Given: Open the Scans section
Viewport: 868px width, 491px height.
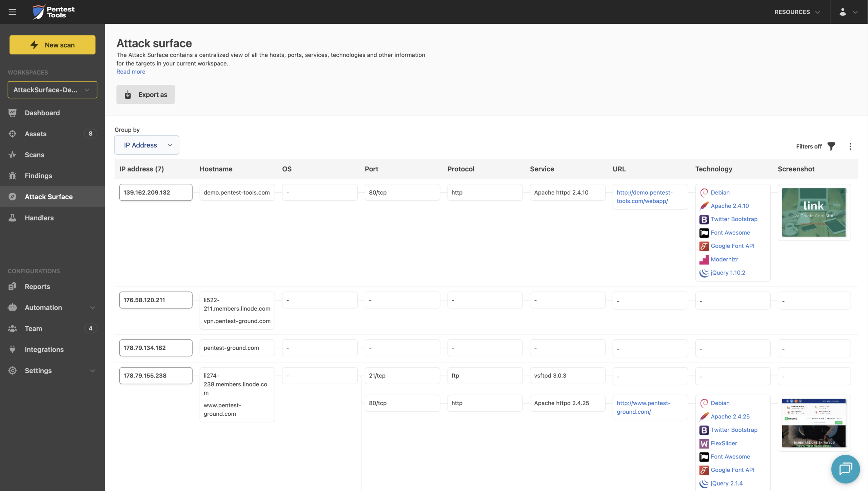Looking at the screenshot, I should (35, 155).
